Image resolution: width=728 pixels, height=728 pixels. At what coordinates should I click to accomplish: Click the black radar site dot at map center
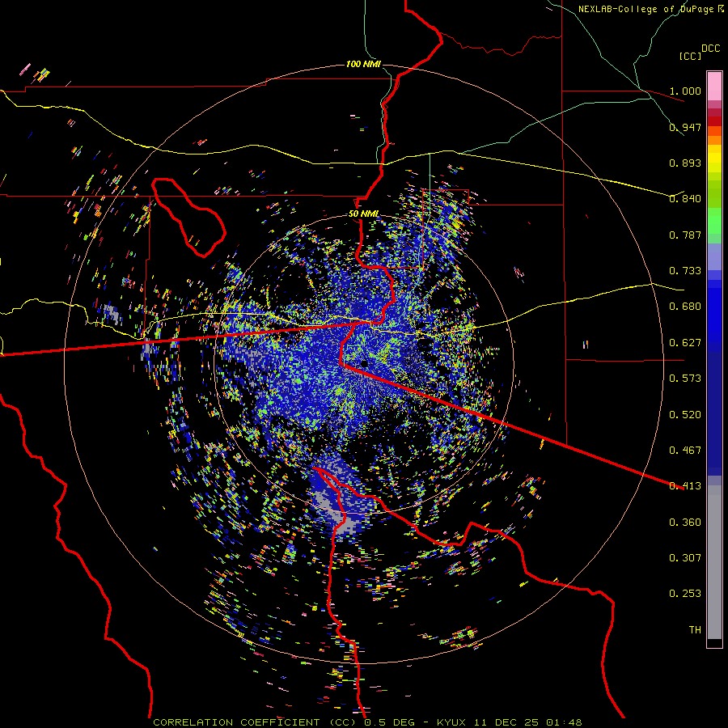pos(365,363)
